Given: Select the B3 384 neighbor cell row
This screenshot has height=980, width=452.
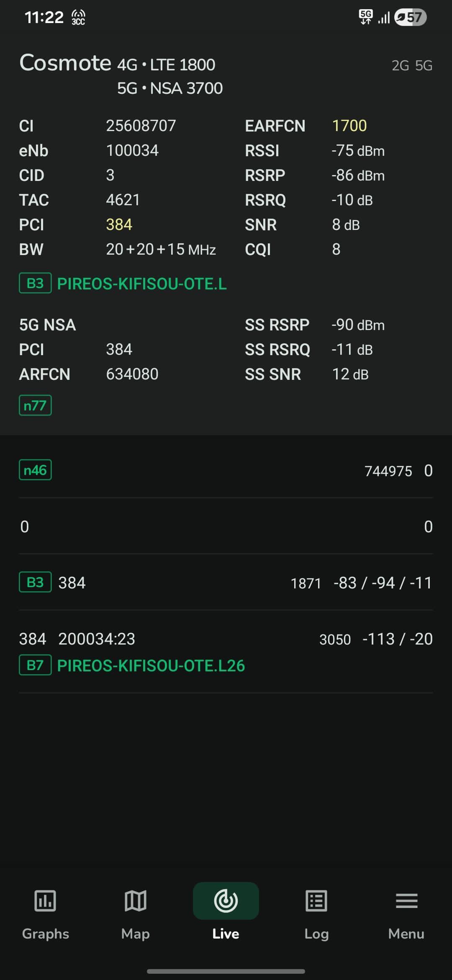Looking at the screenshot, I should point(226,582).
